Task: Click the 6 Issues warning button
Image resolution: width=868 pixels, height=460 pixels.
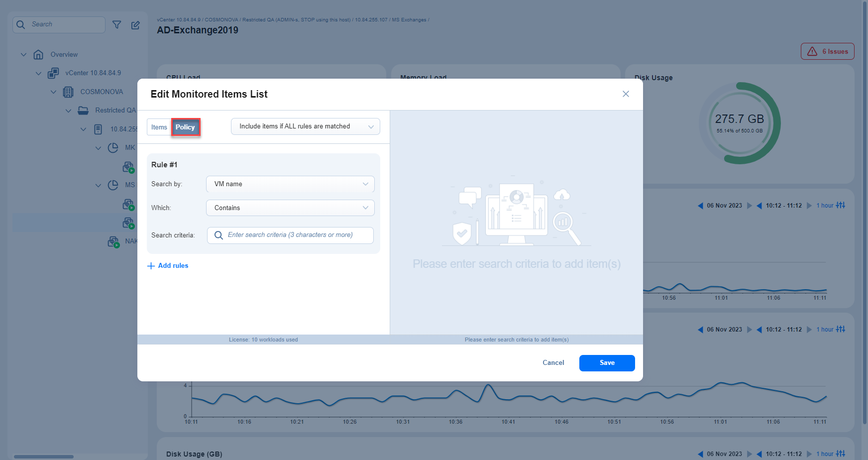Action: (x=827, y=51)
